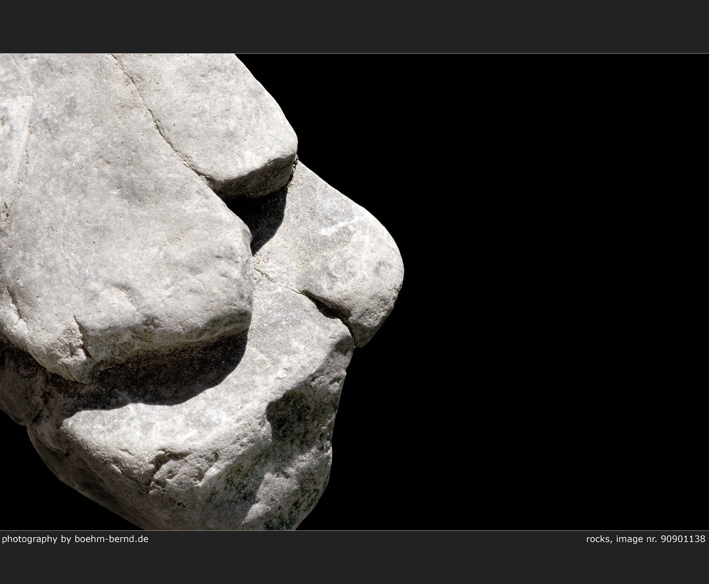Screen dimensions: 709x584
Task: Click the thin line separating photo and caption
Action: pyautogui.click(x=354, y=530)
